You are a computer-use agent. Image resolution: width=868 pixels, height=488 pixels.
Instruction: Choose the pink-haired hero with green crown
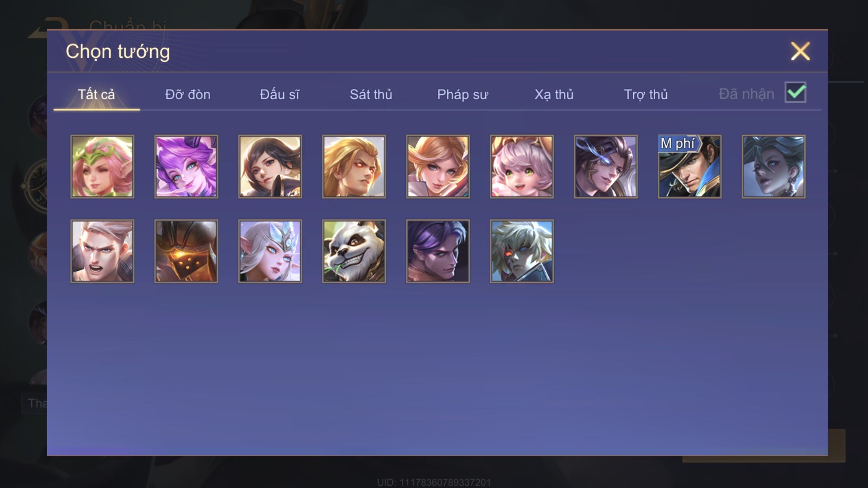(102, 167)
